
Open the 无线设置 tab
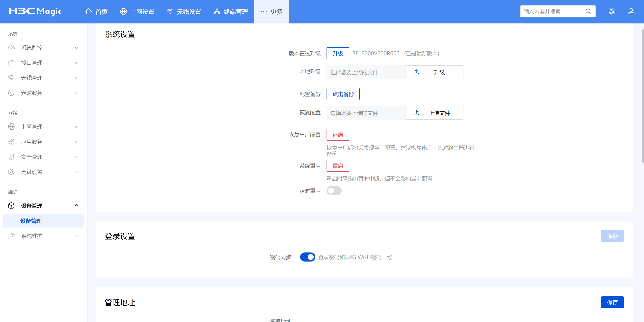pyautogui.click(x=184, y=12)
